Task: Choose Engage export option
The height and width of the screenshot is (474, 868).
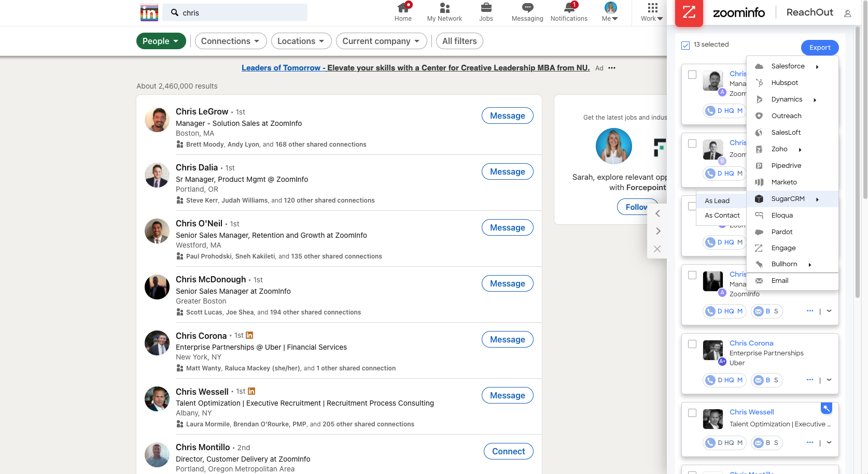Action: (792, 248)
